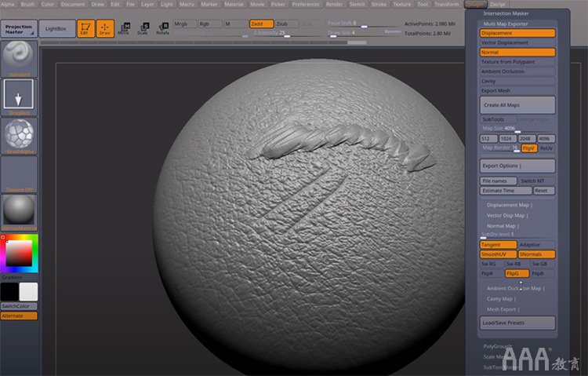Screen dimensions: 588x376
Task: Open the Alpha menu
Action: [8, 4]
